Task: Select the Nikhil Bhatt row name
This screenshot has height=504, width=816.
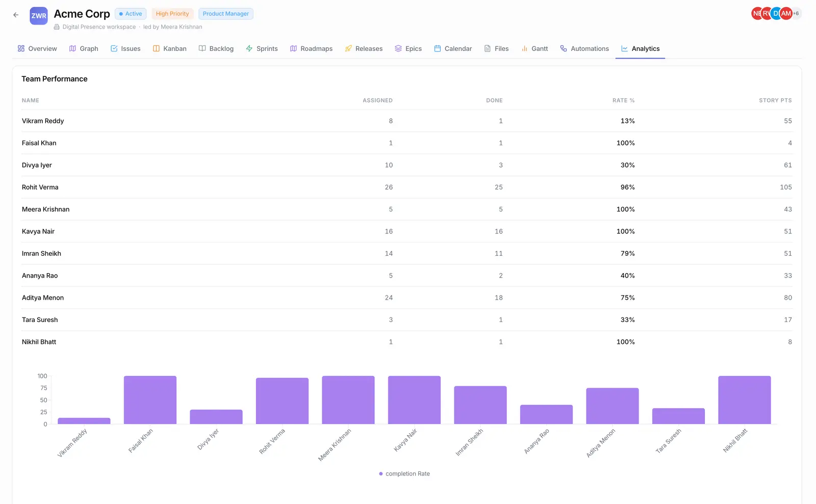Action: click(39, 342)
